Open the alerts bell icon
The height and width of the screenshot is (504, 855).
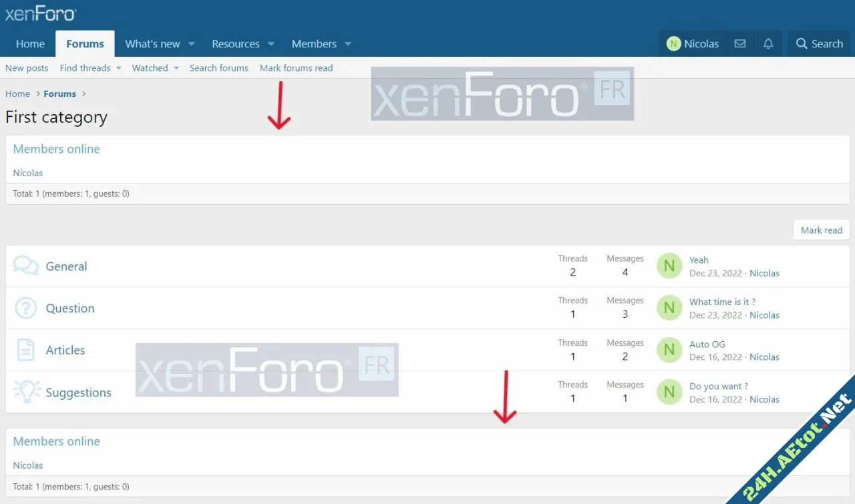pos(767,43)
